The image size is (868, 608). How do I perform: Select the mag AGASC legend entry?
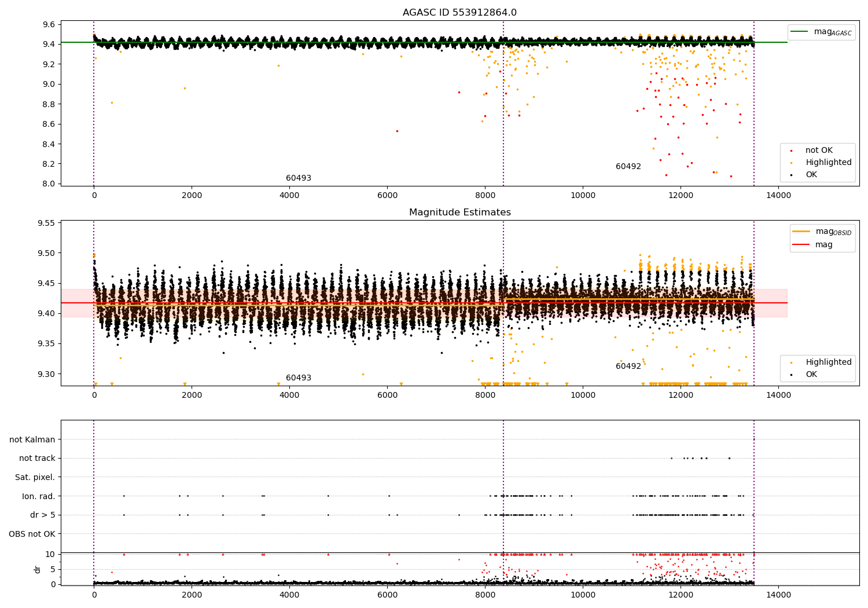[822, 32]
